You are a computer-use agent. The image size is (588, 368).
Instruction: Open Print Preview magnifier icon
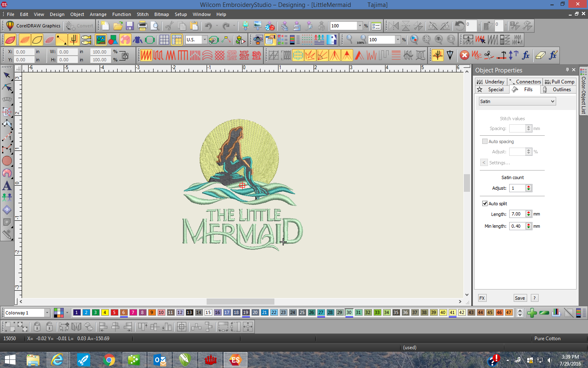[155, 26]
